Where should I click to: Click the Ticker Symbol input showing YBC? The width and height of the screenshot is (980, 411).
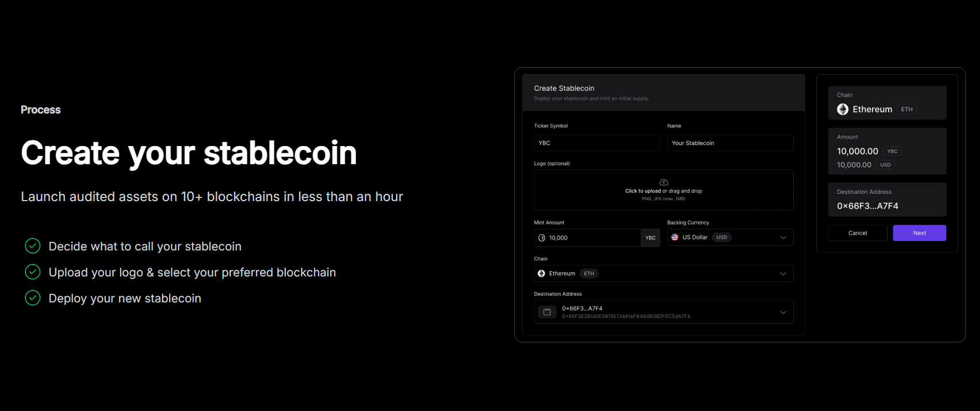pos(596,143)
